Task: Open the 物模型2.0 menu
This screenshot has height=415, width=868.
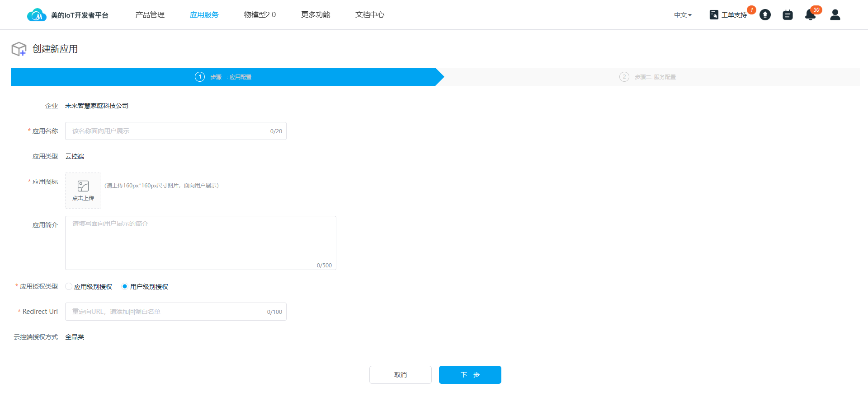Action: (259, 15)
